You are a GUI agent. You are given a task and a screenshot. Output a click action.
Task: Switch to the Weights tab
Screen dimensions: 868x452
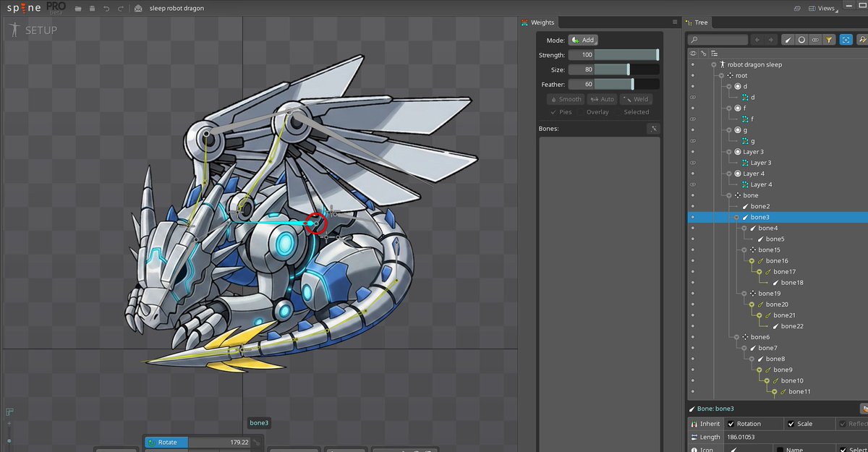pos(539,22)
